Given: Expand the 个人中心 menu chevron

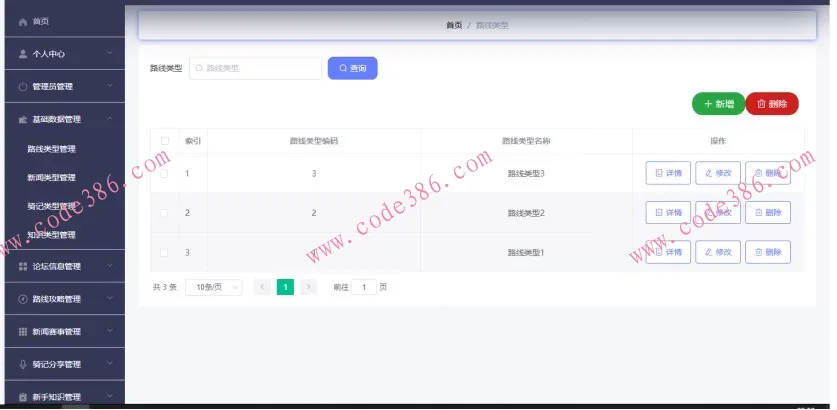Looking at the screenshot, I should [109, 53].
